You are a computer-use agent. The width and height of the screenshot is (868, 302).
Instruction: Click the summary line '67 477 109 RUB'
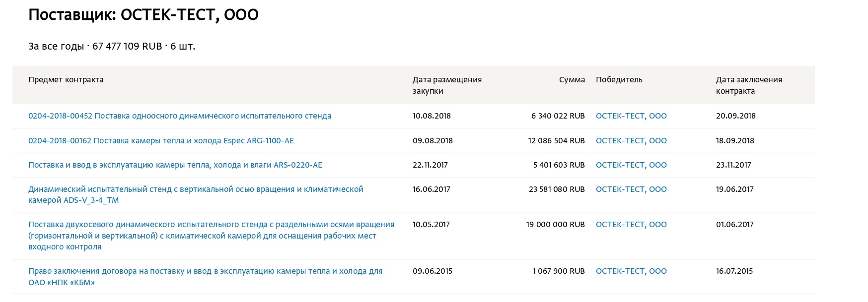127,47
